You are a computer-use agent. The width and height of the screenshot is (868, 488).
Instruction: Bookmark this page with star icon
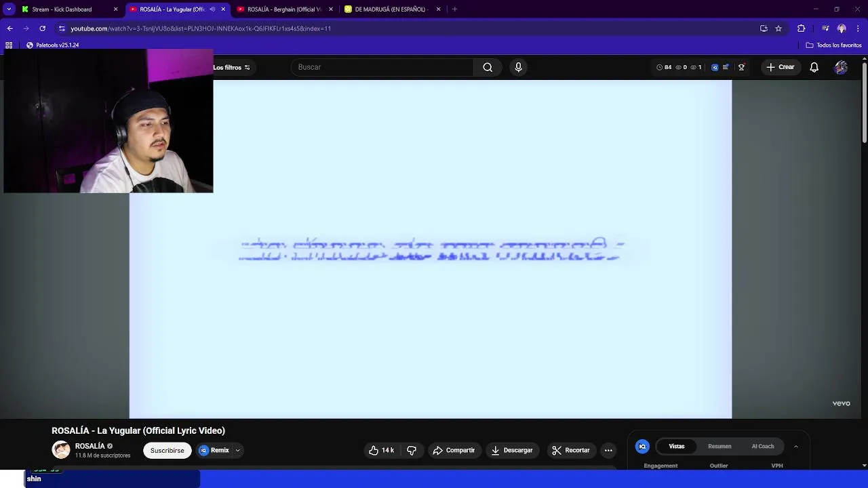pos(778,28)
